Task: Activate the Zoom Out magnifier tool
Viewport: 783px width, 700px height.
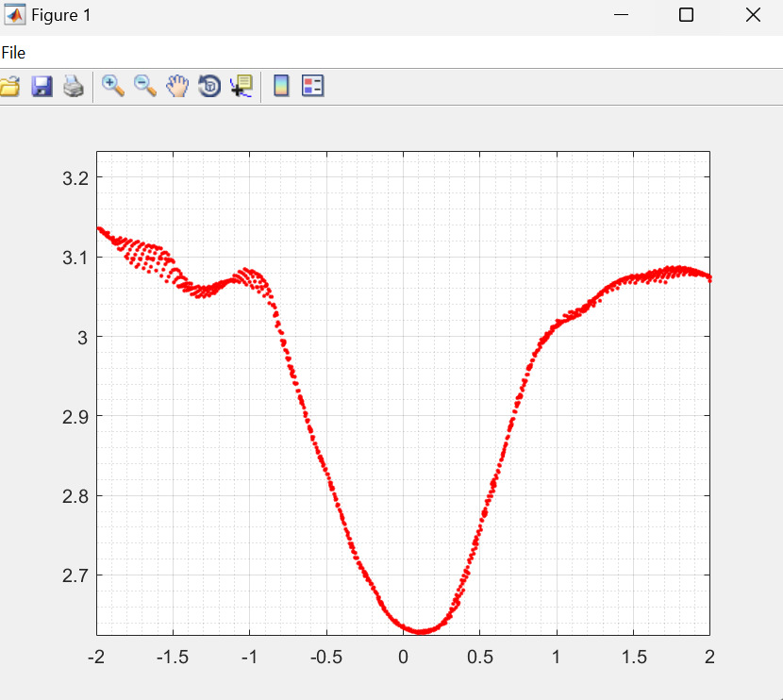Action: point(144,86)
